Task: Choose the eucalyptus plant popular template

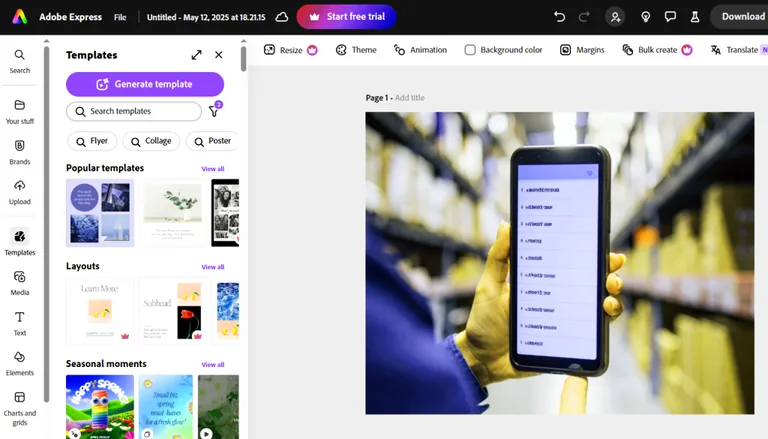Action: click(172, 213)
